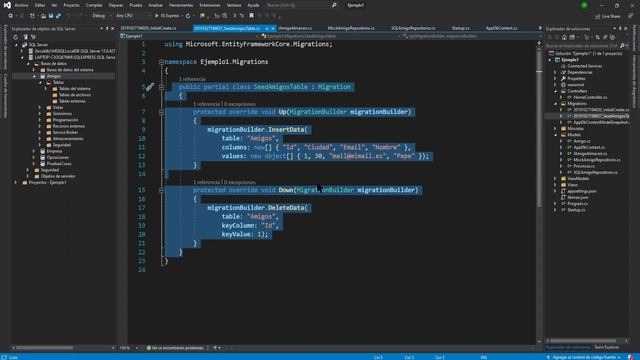Image resolution: width=640 pixels, height=360 pixels.
Task: Collapse the Up method code block
Action: [x=162, y=112]
